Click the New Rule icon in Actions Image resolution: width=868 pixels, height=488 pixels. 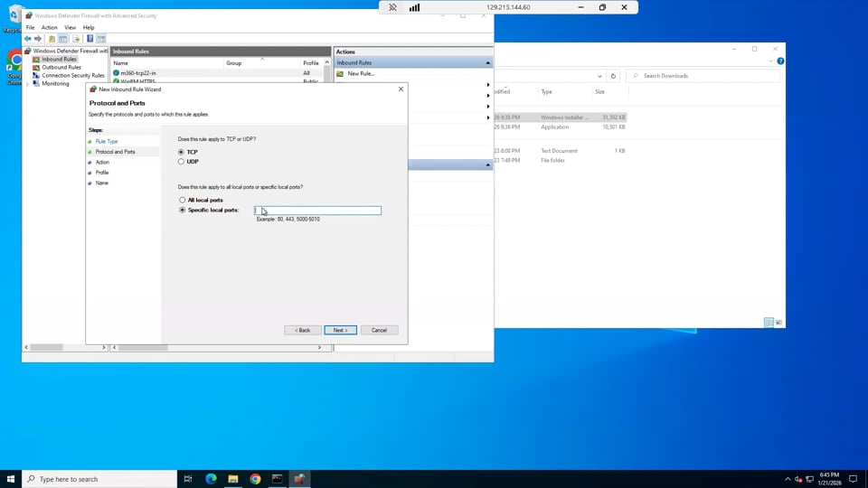(340, 73)
